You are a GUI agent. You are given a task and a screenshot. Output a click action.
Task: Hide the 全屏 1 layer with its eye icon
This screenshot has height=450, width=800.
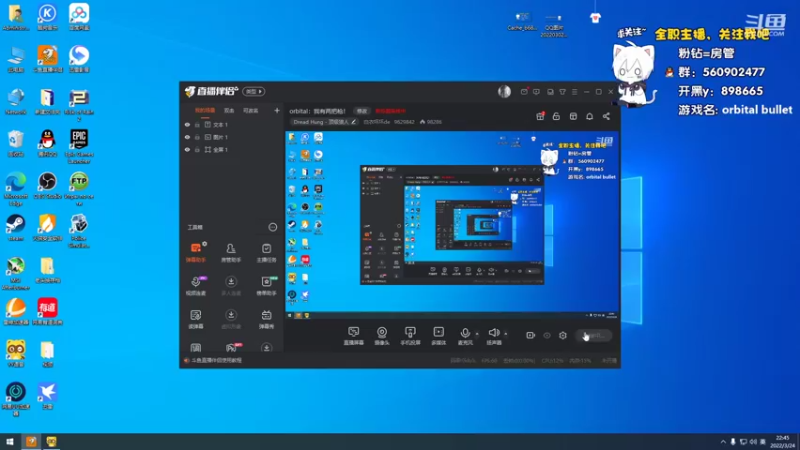(x=187, y=149)
